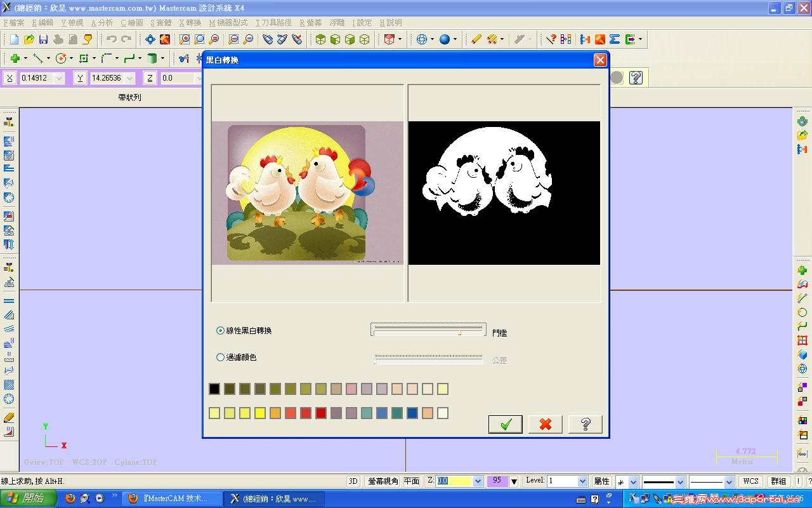Click the blue Pan arrows icon
This screenshot has height=508, width=812.
click(x=150, y=39)
